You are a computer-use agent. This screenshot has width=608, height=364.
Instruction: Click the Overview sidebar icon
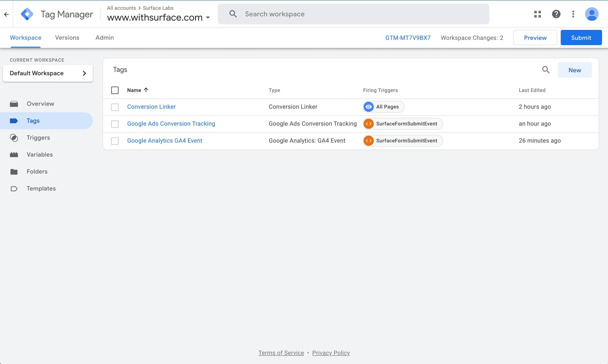click(x=14, y=104)
